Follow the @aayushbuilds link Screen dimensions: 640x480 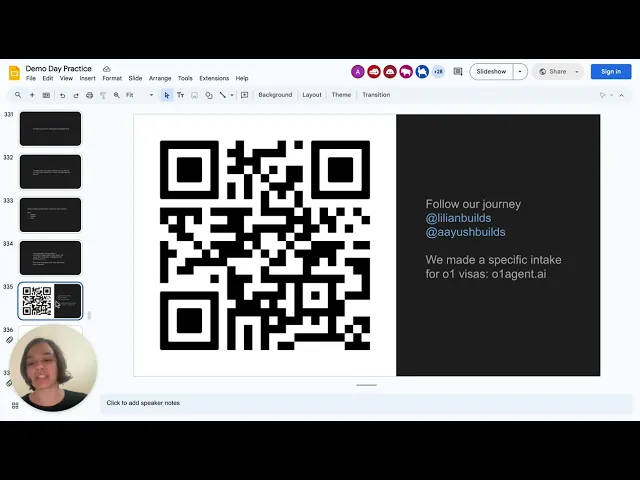[465, 232]
